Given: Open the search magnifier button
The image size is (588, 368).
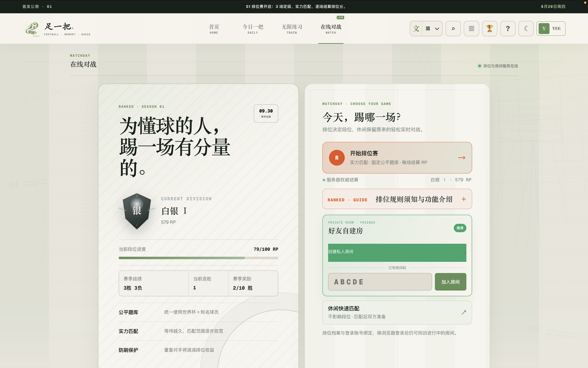Looking at the screenshot, I should (x=453, y=29).
